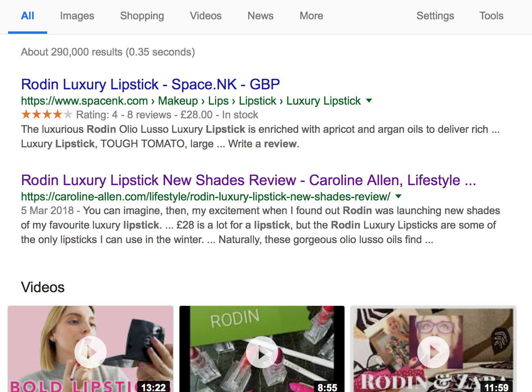Play the green RODIN video
The width and height of the screenshot is (532, 392).
[x=262, y=352]
